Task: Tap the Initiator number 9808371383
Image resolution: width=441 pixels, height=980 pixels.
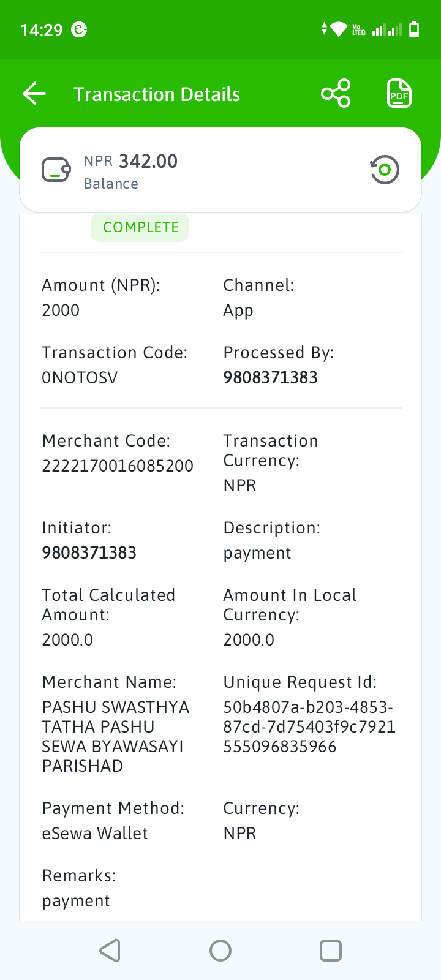Action: pyautogui.click(x=89, y=552)
